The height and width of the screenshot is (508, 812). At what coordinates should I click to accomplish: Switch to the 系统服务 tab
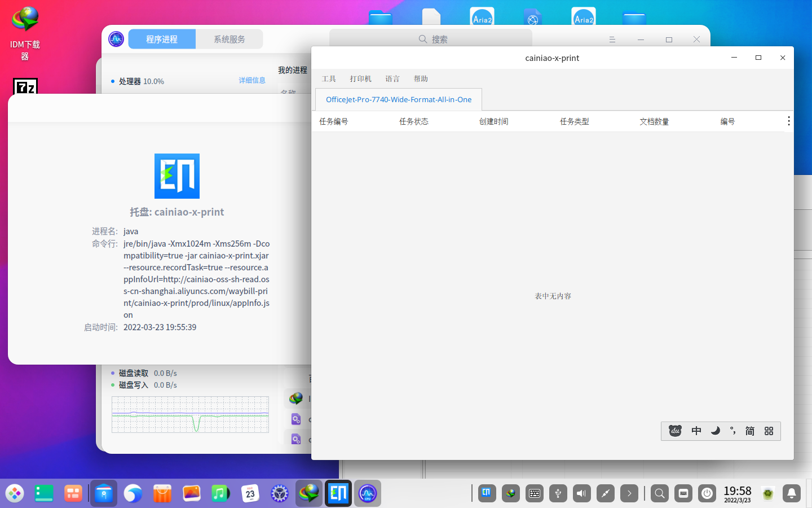tap(229, 40)
